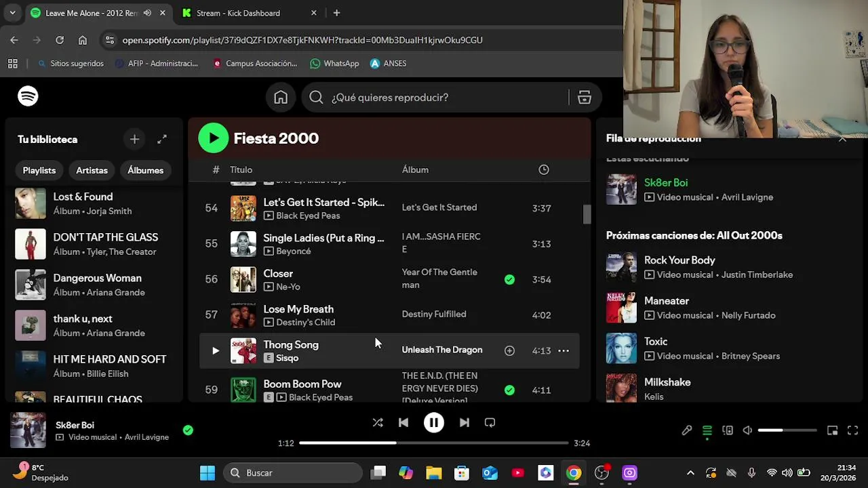Image resolution: width=868 pixels, height=488 pixels.
Task: Open DON'T TAP THE GLASS album
Action: point(95,244)
